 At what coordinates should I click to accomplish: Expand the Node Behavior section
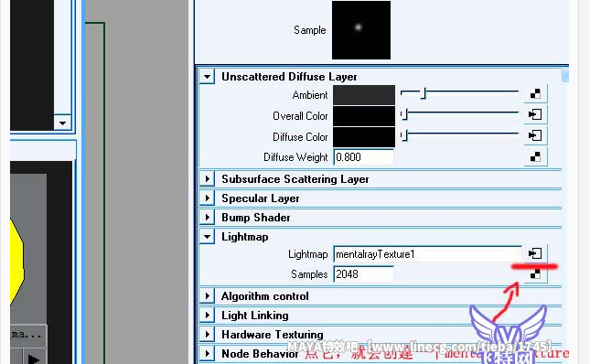click(207, 353)
